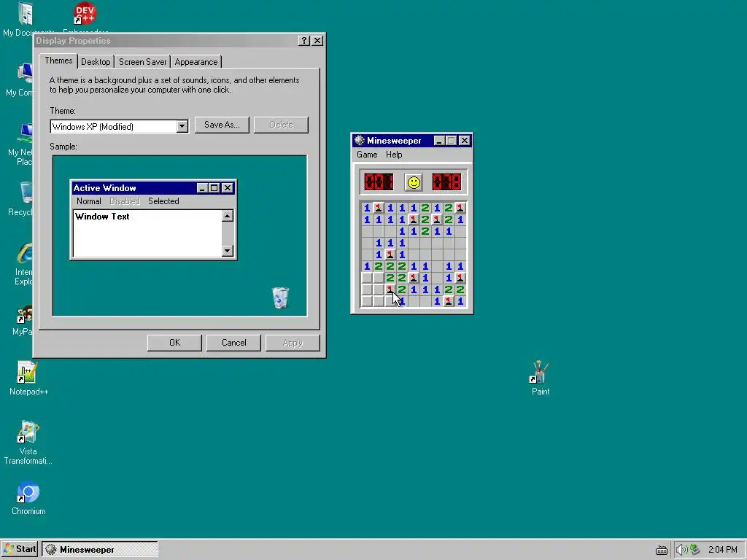Click the flag in the top-right corner cell
This screenshot has height=560, width=747.
coord(460,208)
